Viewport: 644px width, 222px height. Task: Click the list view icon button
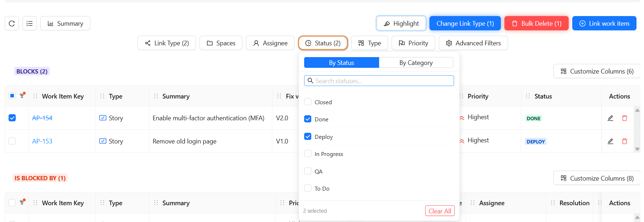pyautogui.click(x=30, y=24)
